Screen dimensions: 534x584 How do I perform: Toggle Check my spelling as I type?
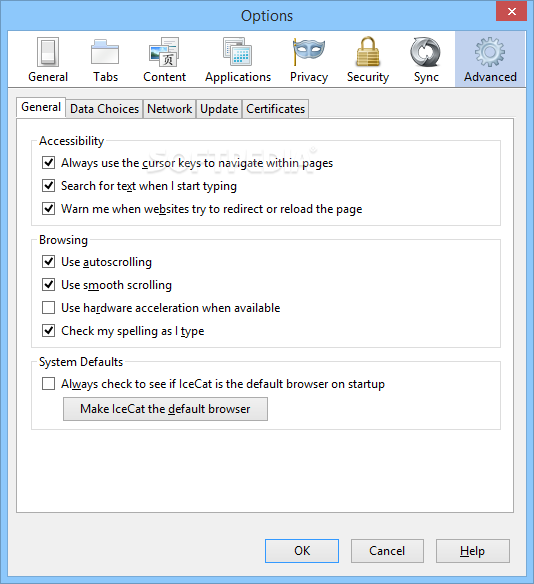[x=48, y=331]
